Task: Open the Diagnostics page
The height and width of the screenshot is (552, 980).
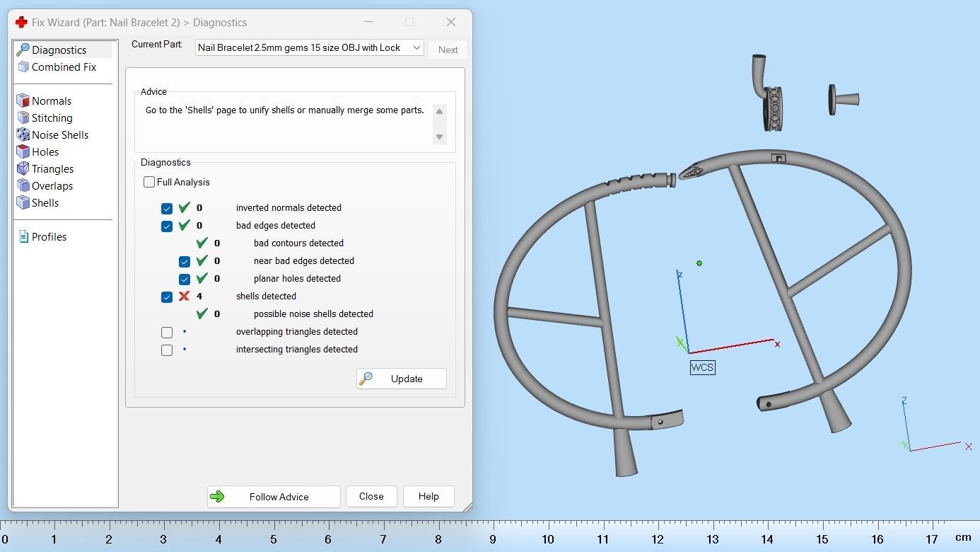Action: 59,50
